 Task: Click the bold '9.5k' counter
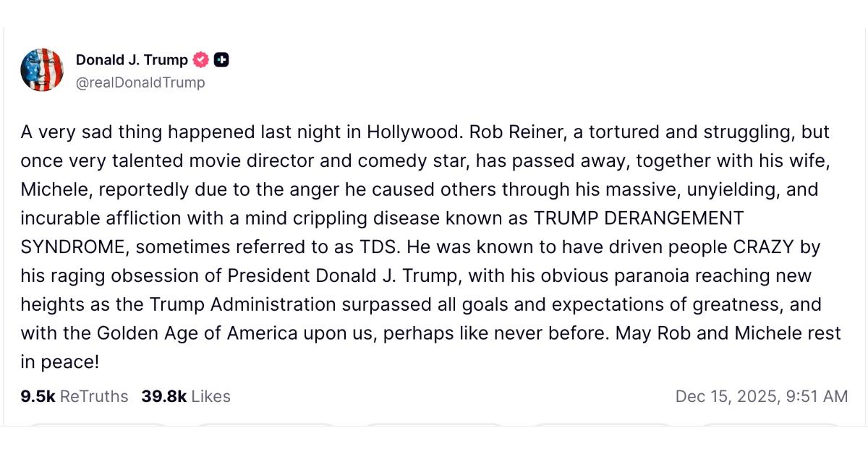(40, 396)
